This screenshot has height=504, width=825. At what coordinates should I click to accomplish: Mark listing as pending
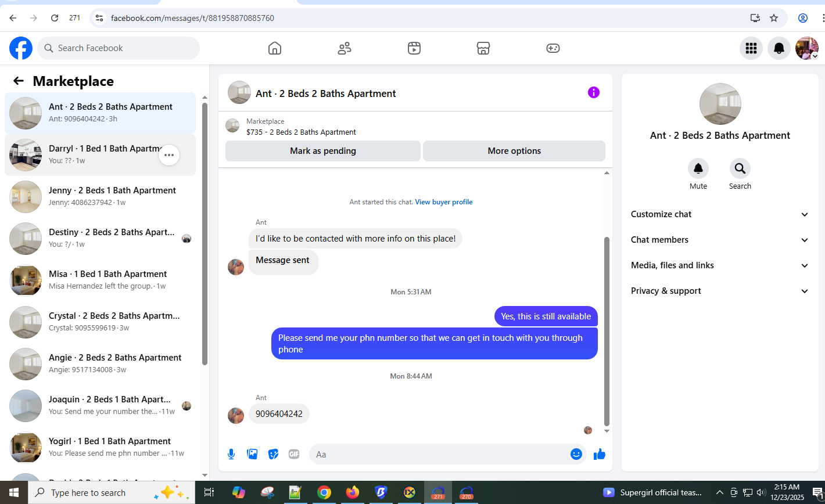pos(323,151)
